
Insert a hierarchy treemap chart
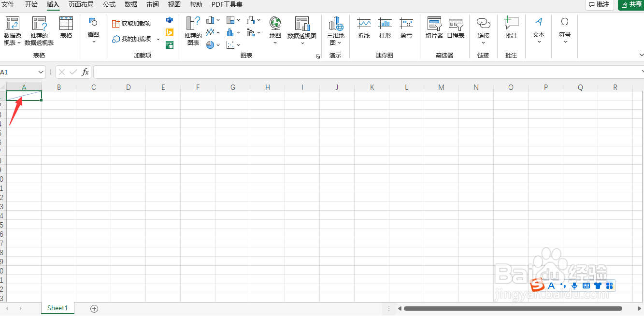tap(233, 20)
